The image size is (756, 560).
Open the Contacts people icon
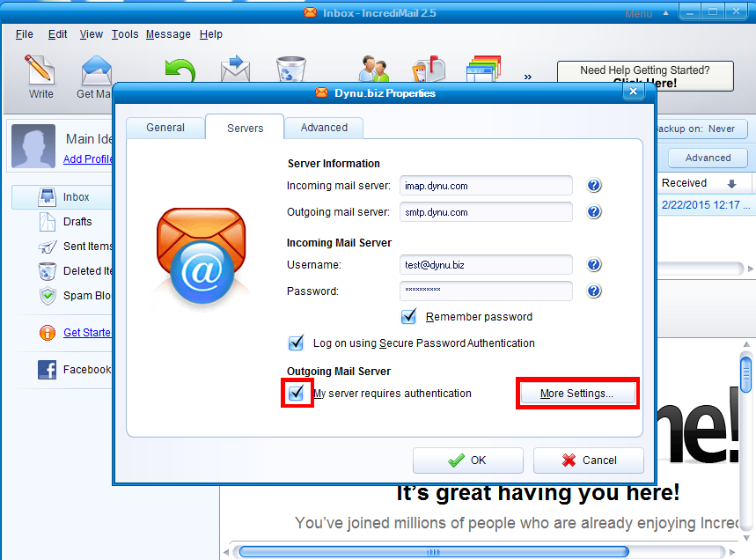[374, 69]
